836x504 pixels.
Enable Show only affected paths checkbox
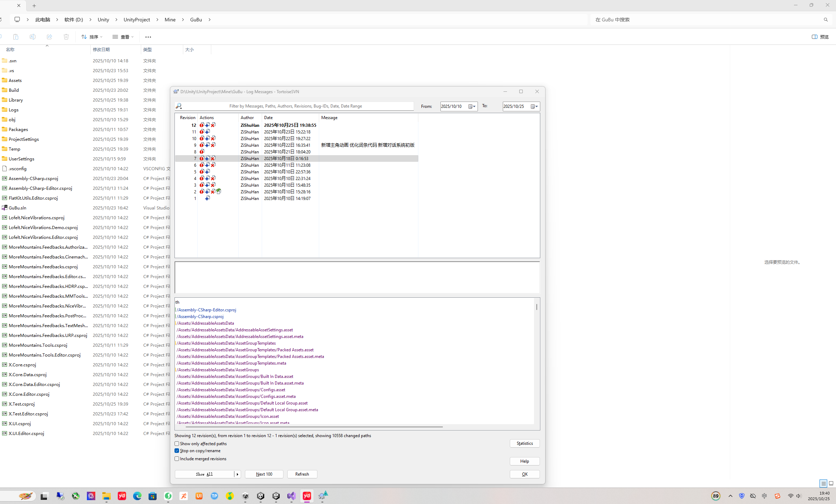[177, 444]
